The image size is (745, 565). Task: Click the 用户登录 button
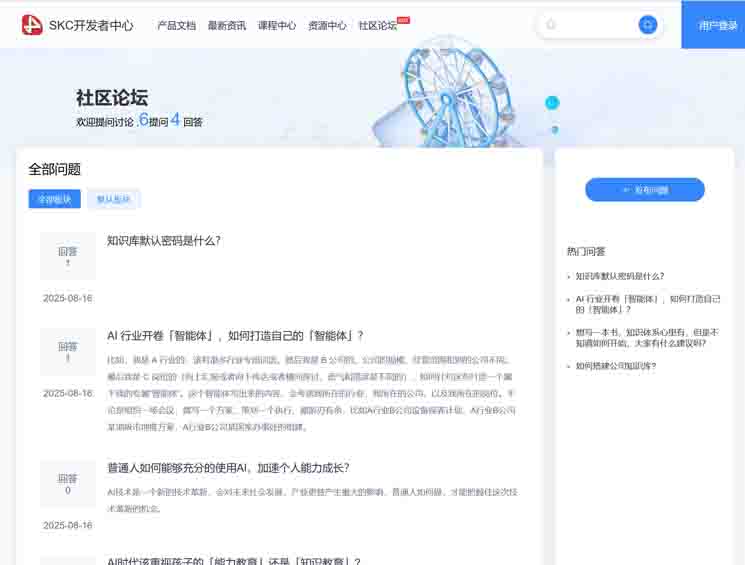pyautogui.click(x=717, y=25)
